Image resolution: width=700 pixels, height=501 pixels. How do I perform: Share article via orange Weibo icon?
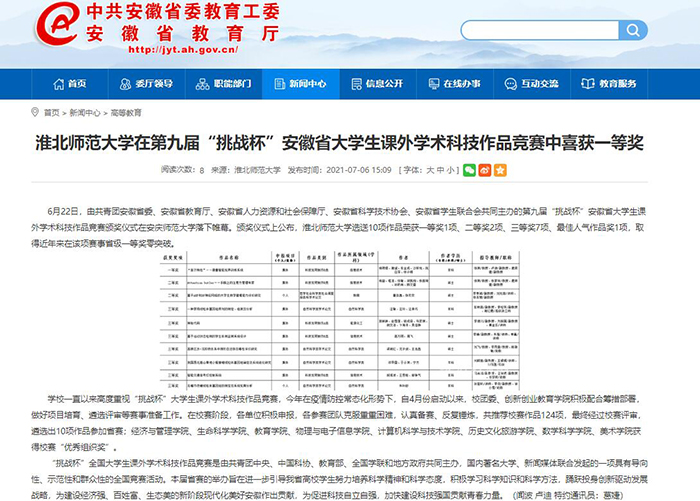[485, 170]
